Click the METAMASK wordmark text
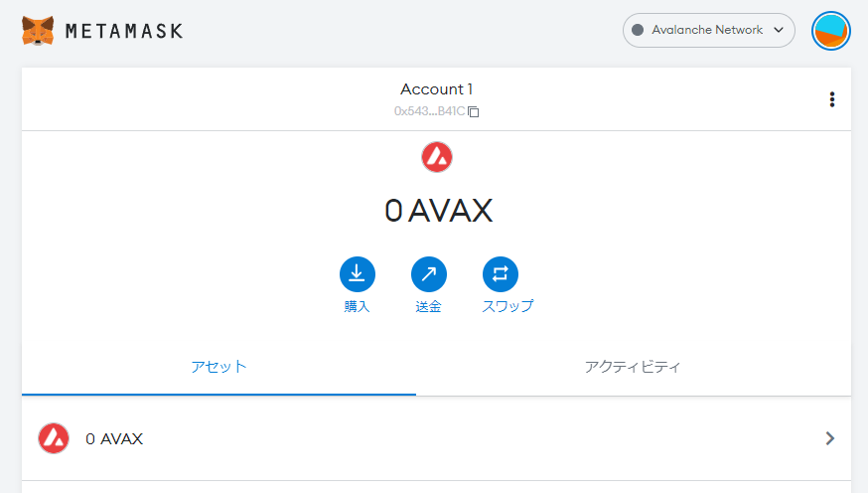This screenshot has height=493, width=868. 124,31
